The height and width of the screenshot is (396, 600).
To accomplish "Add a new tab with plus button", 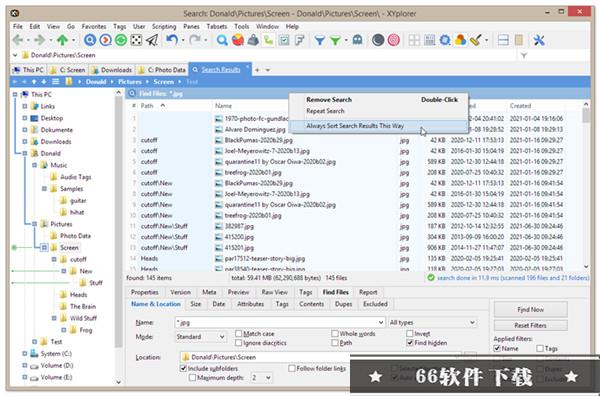I will pyautogui.click(x=257, y=70).
